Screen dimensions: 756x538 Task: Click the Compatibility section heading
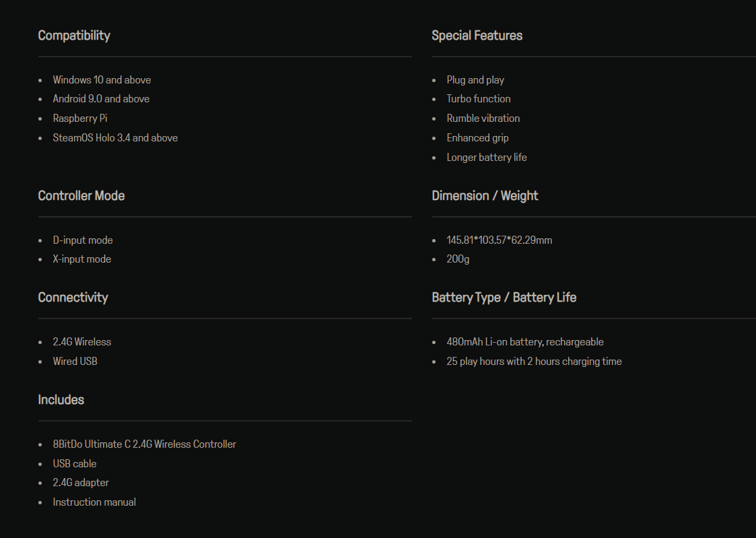tap(74, 36)
